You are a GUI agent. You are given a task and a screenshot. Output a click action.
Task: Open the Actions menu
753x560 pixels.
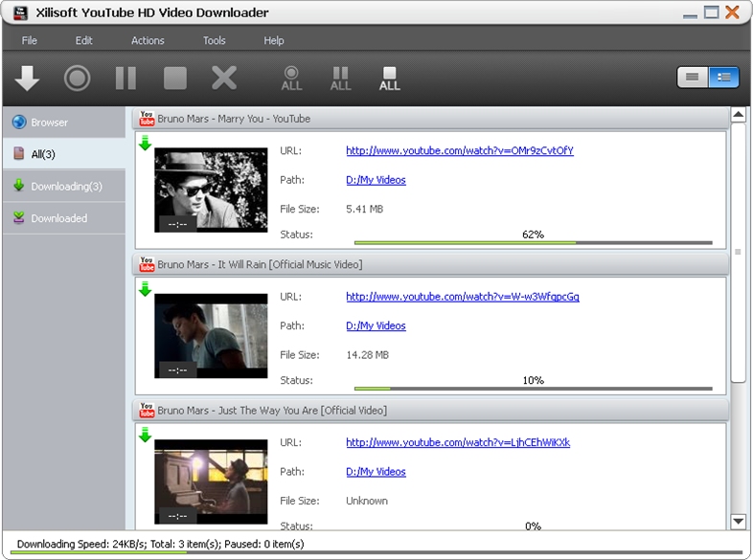click(x=148, y=40)
